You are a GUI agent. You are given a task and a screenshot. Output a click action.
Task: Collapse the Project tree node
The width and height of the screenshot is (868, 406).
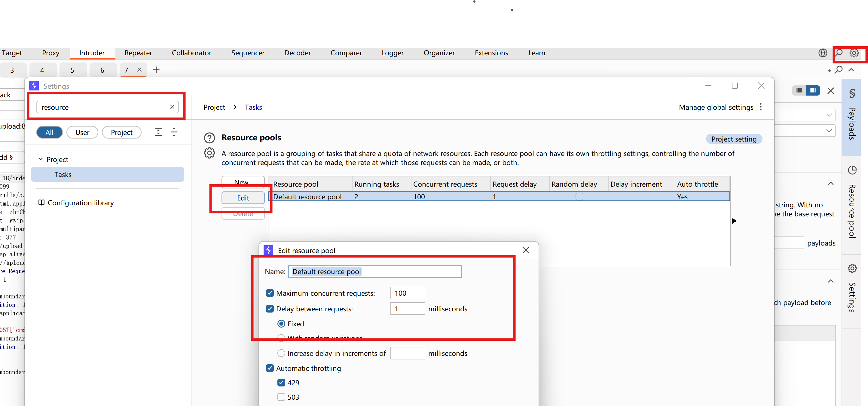click(41, 159)
